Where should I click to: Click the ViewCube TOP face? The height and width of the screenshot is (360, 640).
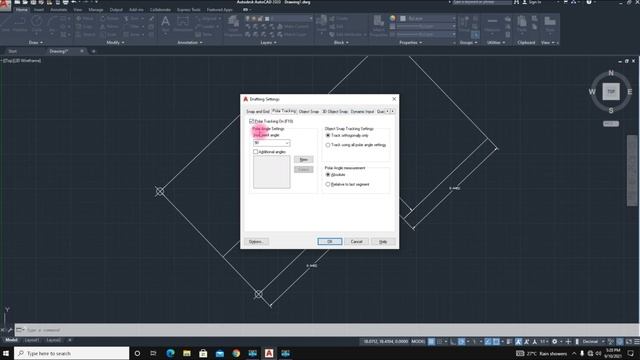coord(611,91)
